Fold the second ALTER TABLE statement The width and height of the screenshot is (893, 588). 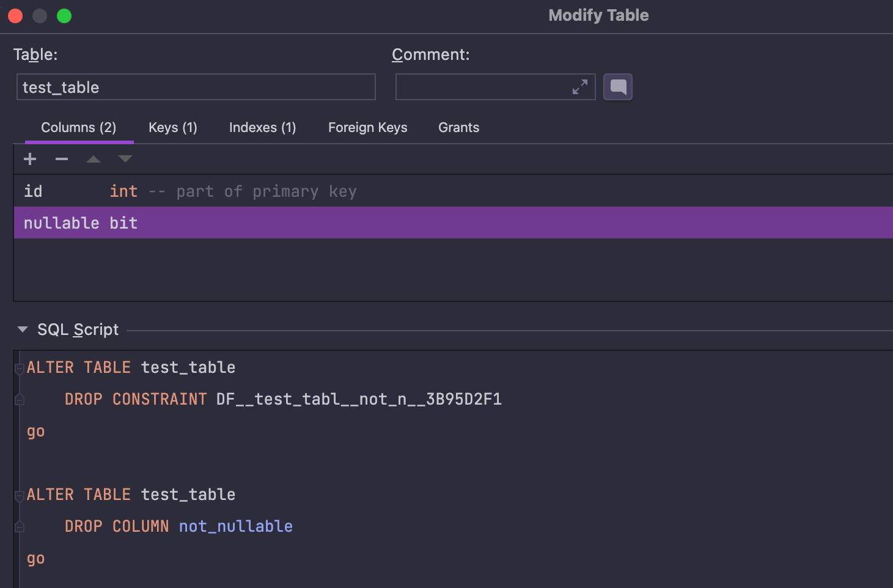pos(20,495)
